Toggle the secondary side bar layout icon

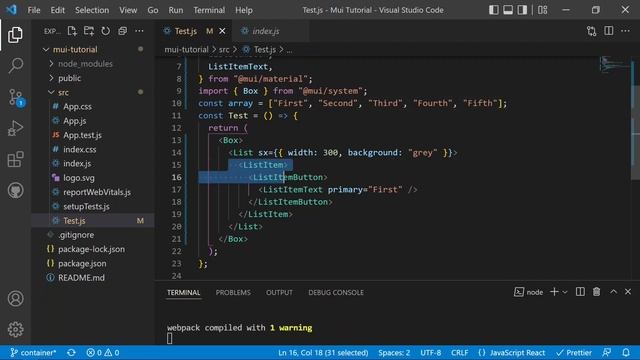pyautogui.click(x=522, y=10)
